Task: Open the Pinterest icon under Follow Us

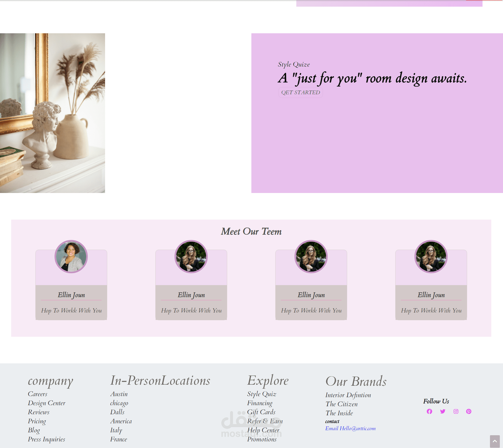Action: click(x=469, y=411)
